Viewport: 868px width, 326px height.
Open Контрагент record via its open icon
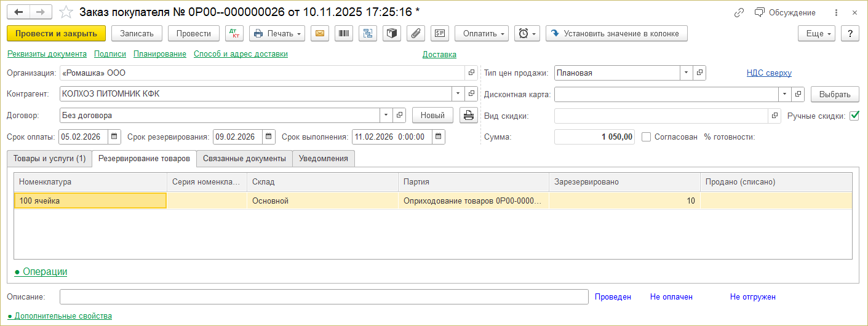pos(472,94)
